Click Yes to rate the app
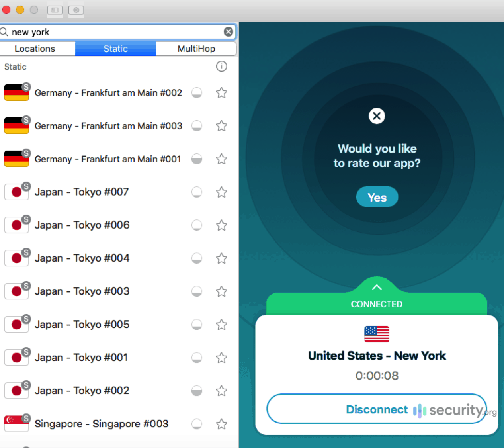The width and height of the screenshot is (504, 448). pos(377,197)
